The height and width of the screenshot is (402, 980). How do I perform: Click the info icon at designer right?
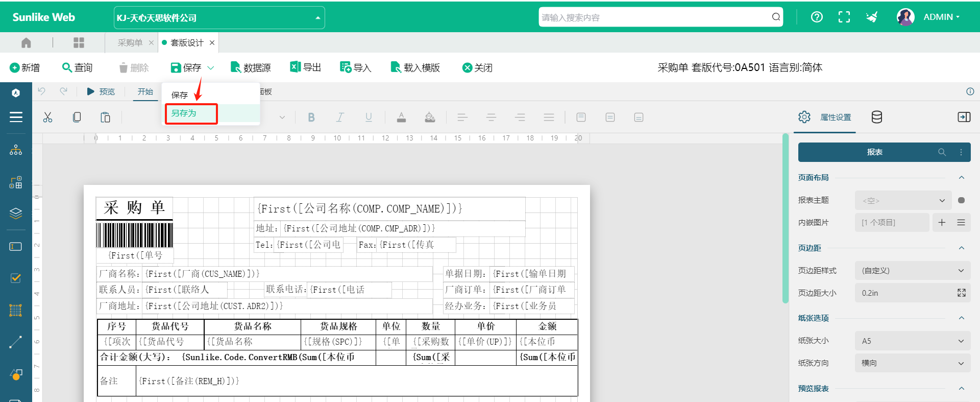pos(970,91)
